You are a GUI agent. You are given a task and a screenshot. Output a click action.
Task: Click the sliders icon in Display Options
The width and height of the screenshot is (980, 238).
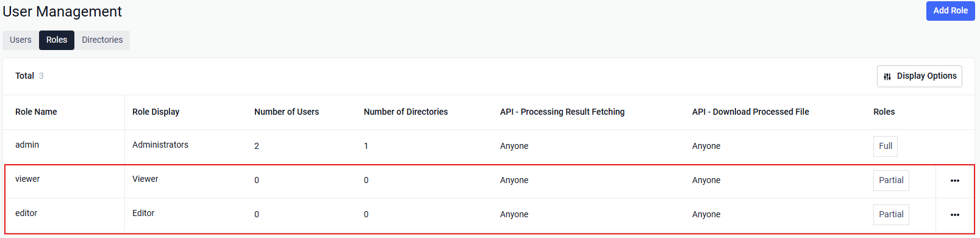pos(887,76)
